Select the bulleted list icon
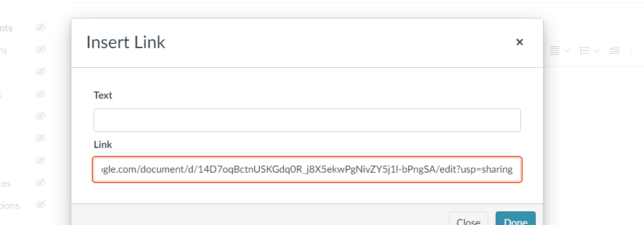Screen dimensions: 644x225 coord(585,51)
